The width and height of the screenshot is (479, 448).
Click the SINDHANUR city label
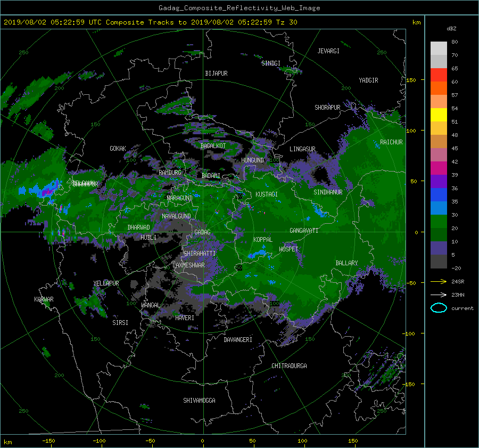tap(328, 192)
